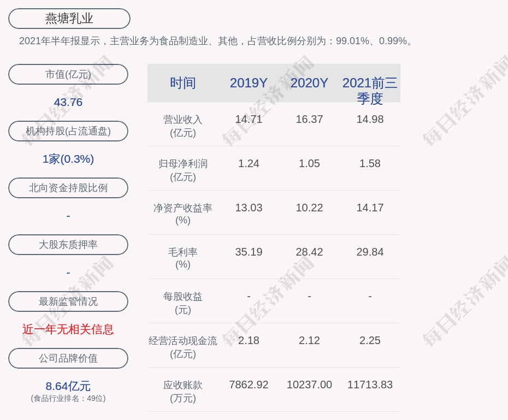Click the 应收账款 value 11713.83
This screenshot has height=420, width=508.
pos(370,384)
